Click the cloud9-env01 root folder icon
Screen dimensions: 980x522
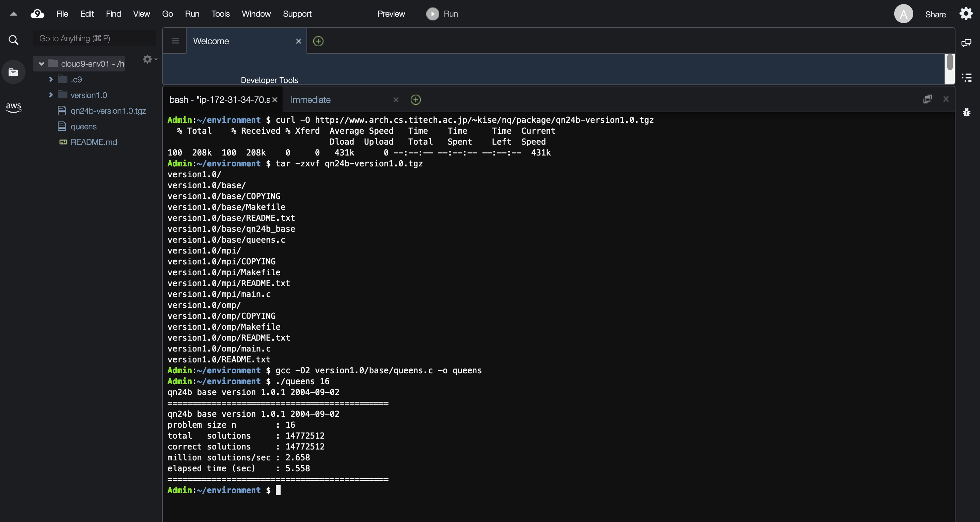click(x=53, y=64)
